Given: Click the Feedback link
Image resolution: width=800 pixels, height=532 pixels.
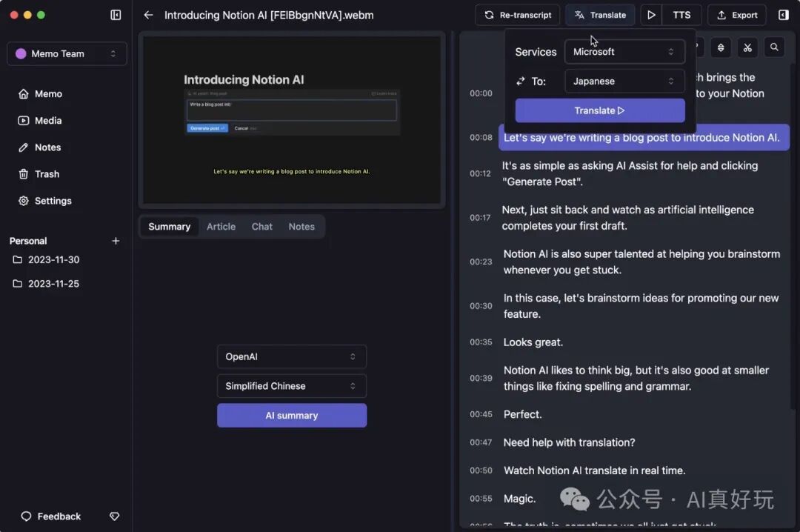Looking at the screenshot, I should pos(50,516).
